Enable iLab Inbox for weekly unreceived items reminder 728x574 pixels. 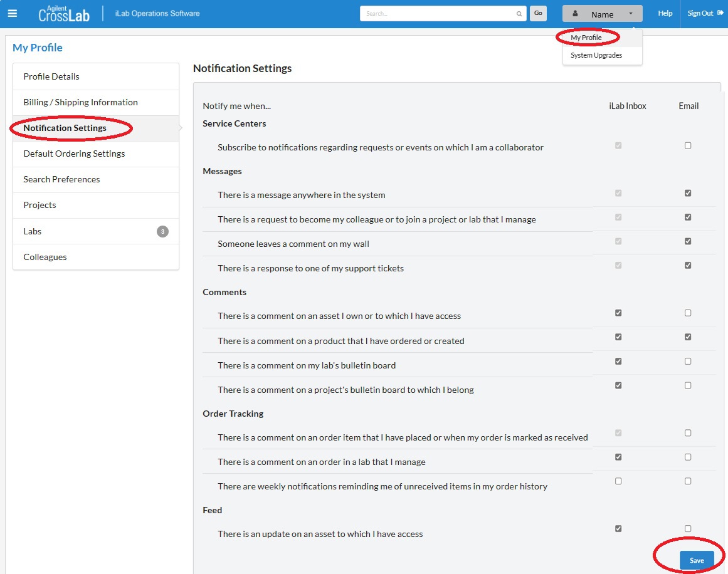618,481
